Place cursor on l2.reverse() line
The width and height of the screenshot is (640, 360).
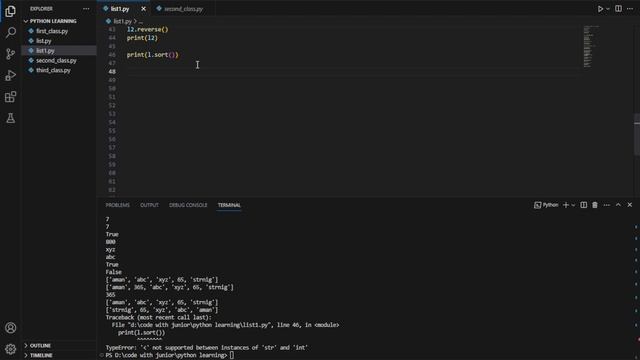point(147,29)
